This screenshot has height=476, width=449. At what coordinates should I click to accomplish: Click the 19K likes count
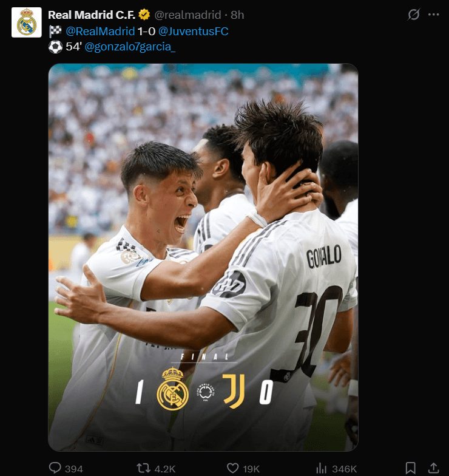pyautogui.click(x=251, y=469)
